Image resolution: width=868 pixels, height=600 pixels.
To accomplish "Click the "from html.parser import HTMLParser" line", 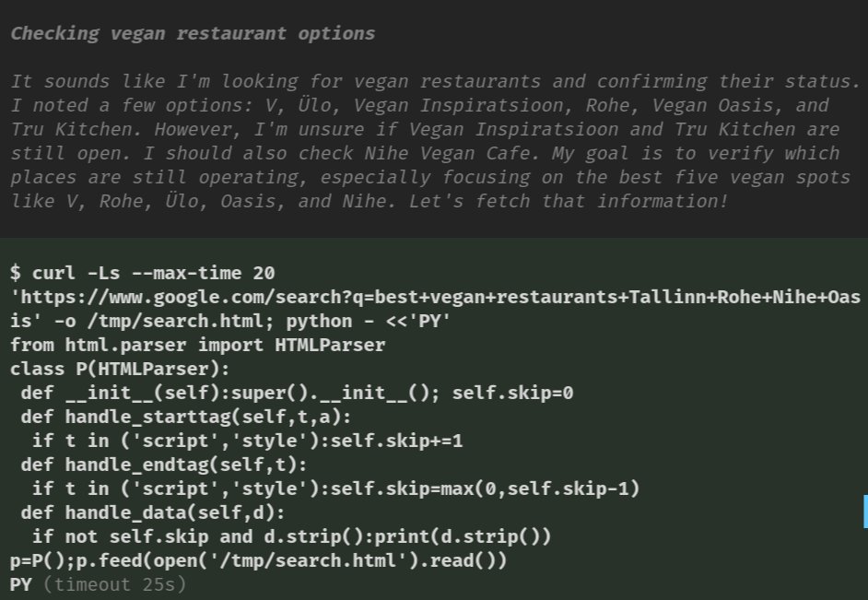I will click(x=197, y=345).
